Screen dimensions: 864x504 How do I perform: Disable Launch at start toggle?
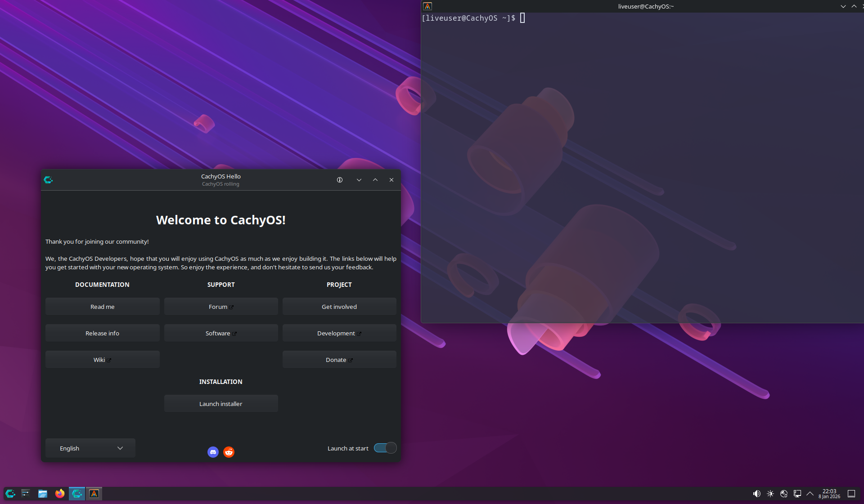(385, 448)
